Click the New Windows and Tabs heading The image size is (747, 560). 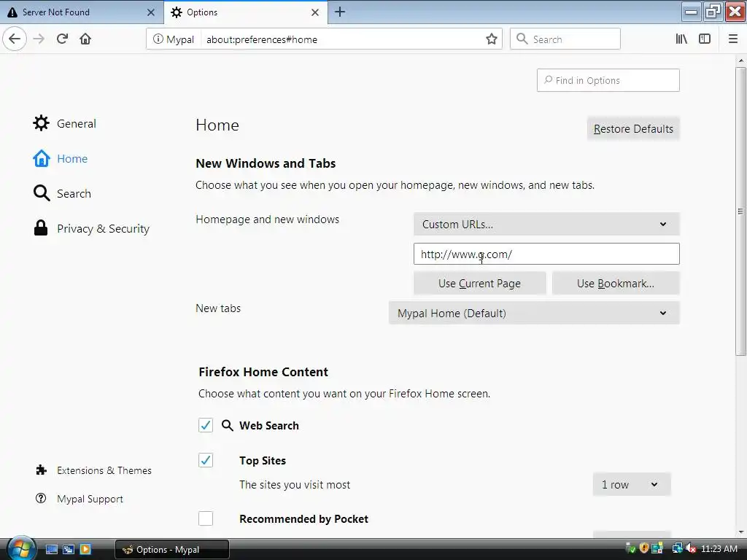pos(266,163)
